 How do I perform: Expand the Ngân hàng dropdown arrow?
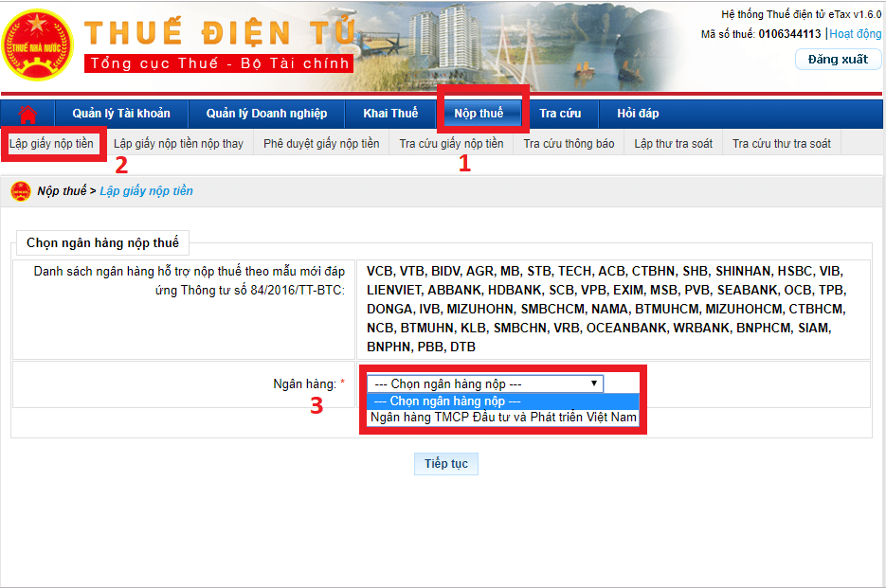[x=594, y=383]
